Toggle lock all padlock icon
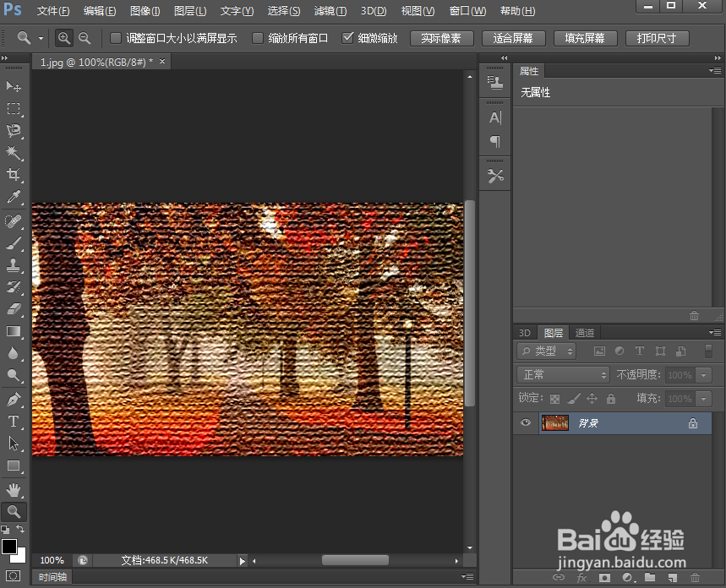The image size is (726, 588). (x=611, y=398)
